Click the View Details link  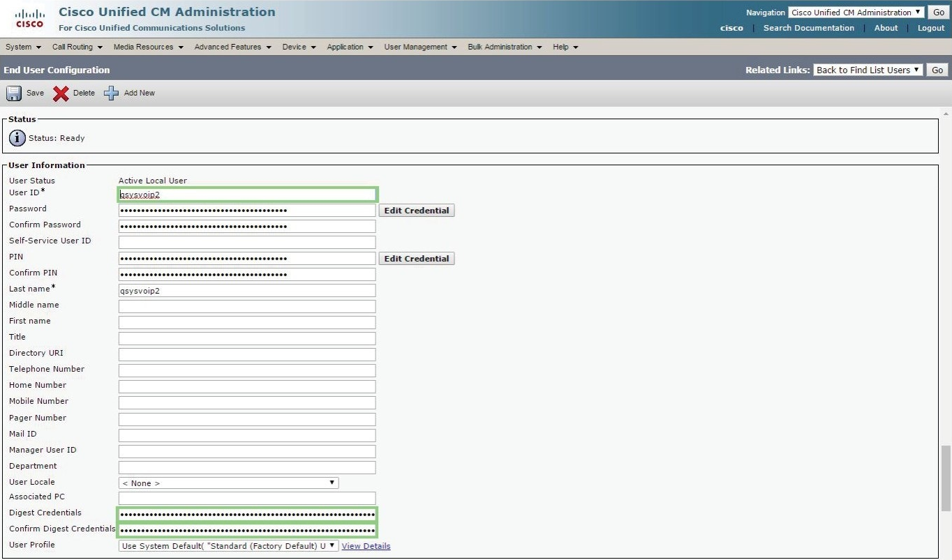pyautogui.click(x=366, y=546)
